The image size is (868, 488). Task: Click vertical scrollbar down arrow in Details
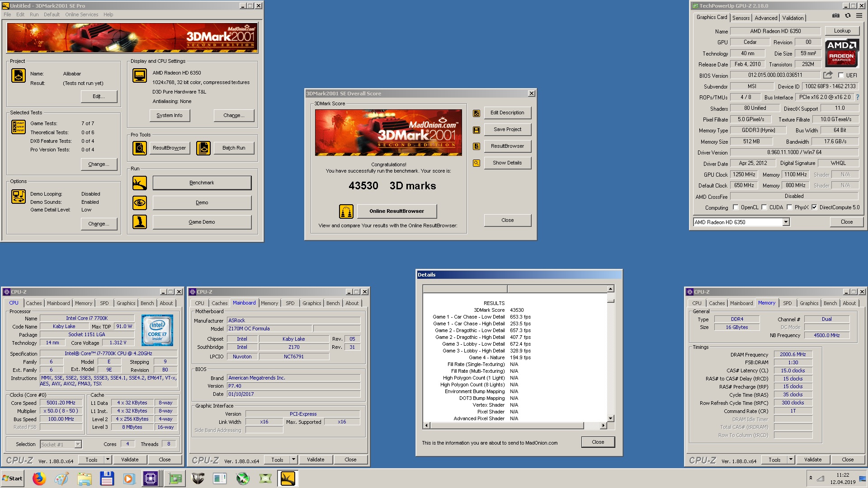[610, 418]
